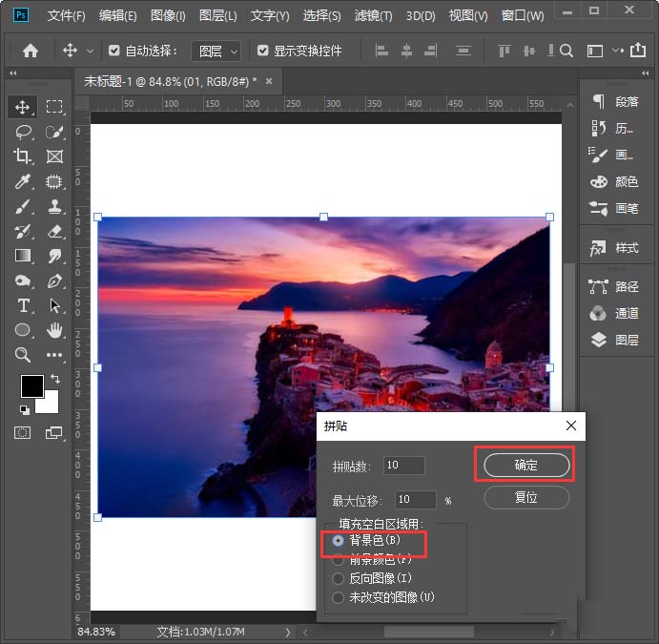Select the Brush tool
This screenshot has width=659, height=644.
(x=22, y=206)
